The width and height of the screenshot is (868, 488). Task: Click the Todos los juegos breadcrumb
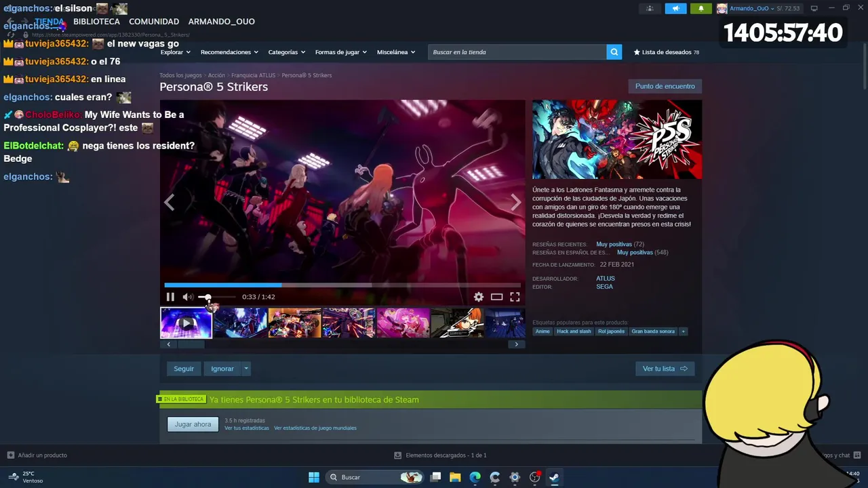pos(181,75)
